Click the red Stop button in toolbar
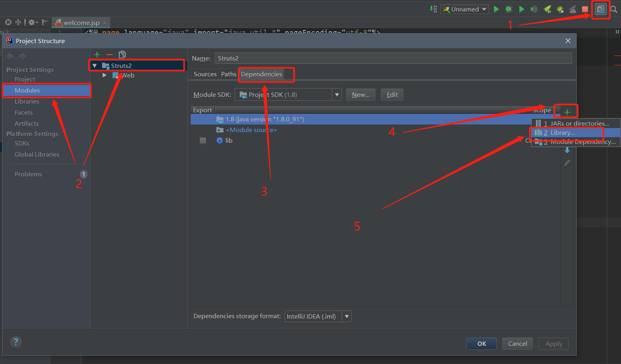 [x=585, y=9]
